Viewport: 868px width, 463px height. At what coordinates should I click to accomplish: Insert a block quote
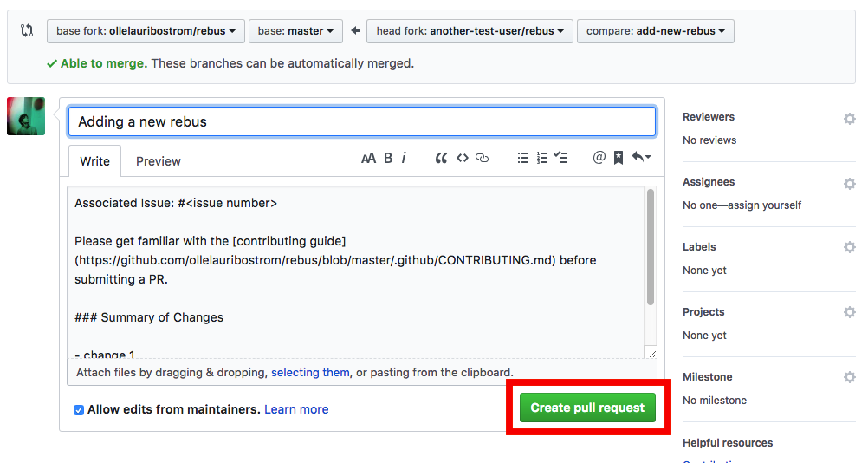441,159
